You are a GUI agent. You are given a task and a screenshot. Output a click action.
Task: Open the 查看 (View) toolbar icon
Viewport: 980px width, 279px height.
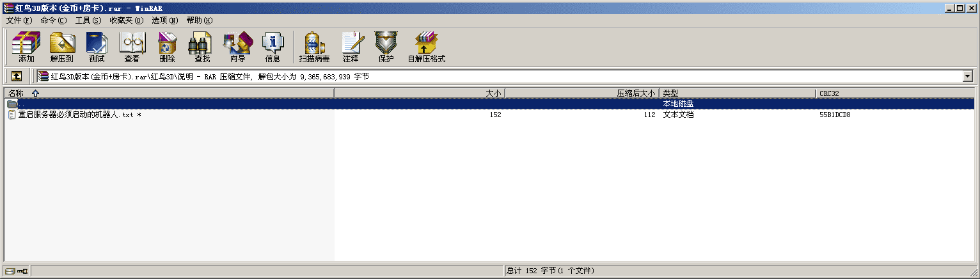(132, 47)
